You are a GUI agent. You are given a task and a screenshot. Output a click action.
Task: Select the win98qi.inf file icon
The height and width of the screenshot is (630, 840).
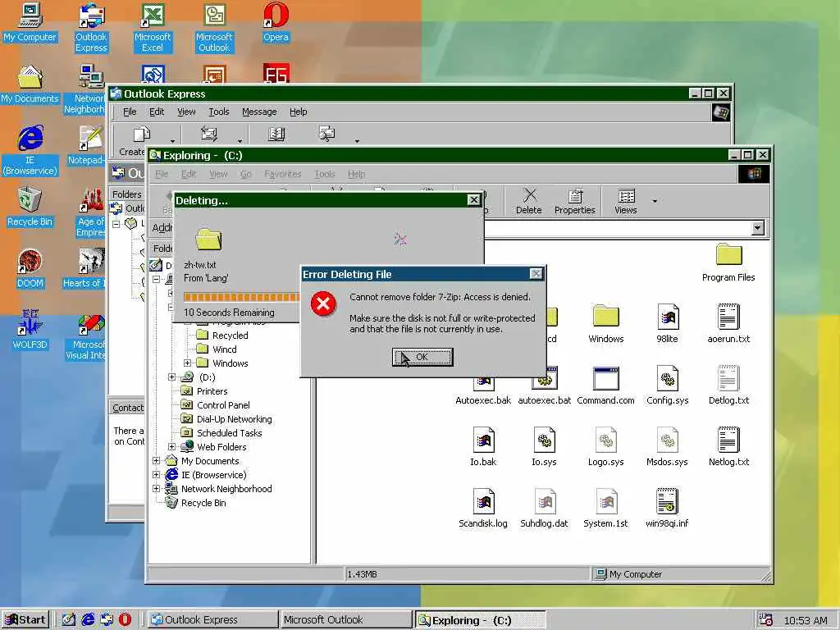667,509
